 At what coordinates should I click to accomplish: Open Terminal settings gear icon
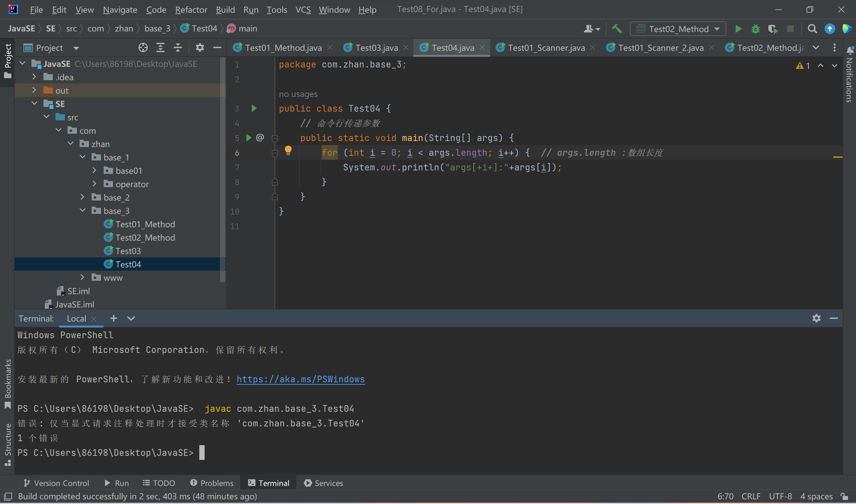(817, 318)
